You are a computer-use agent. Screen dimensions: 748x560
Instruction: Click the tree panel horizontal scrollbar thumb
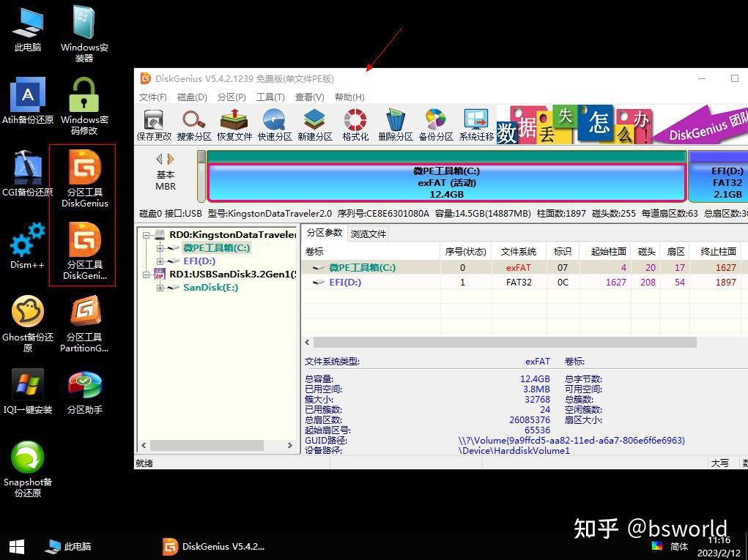(207, 445)
